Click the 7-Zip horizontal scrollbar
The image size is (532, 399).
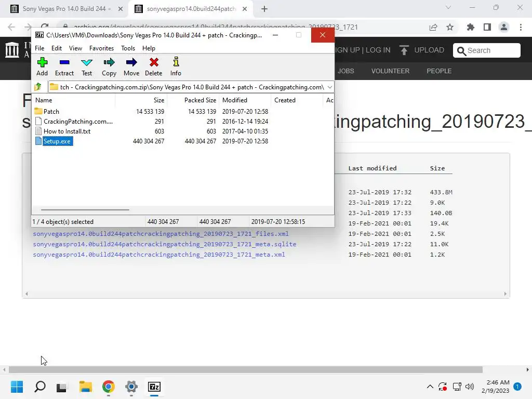(85, 210)
